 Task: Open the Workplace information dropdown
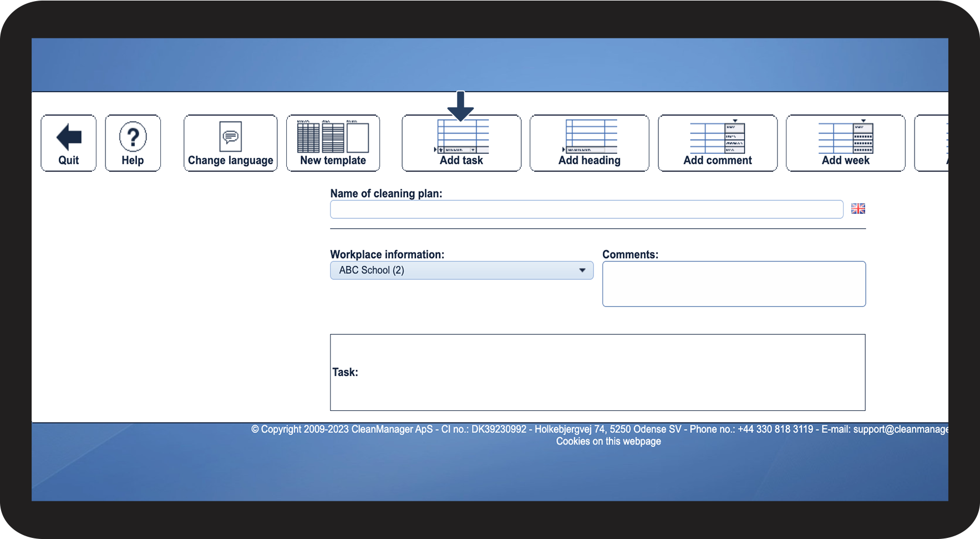pyautogui.click(x=461, y=270)
